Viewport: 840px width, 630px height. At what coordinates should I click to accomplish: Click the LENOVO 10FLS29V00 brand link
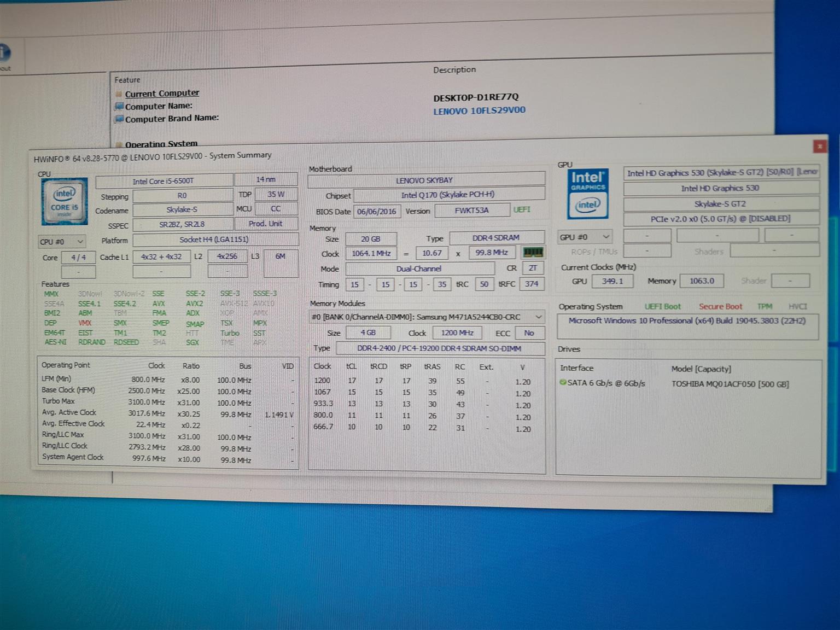point(479,110)
